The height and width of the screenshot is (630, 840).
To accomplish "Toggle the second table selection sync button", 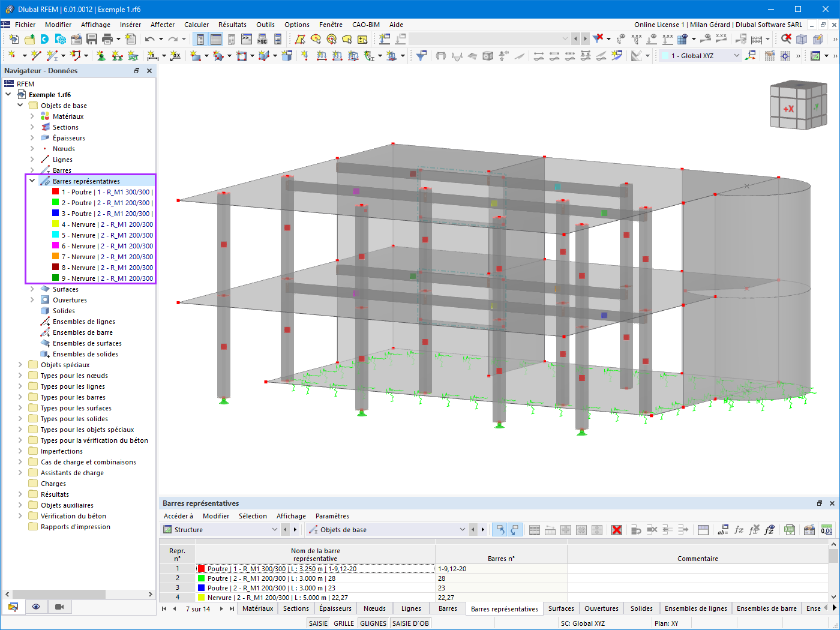I will (x=514, y=530).
